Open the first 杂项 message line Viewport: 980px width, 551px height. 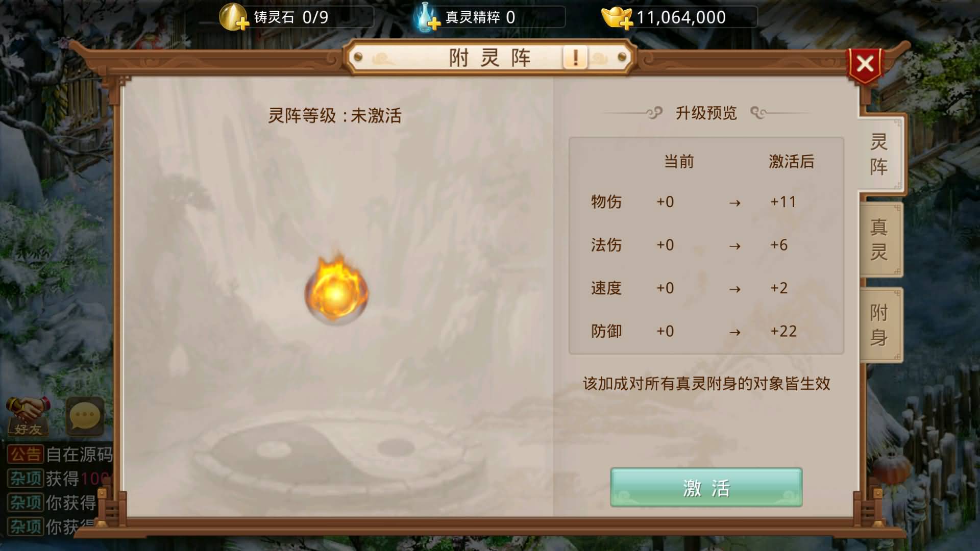click(x=60, y=479)
